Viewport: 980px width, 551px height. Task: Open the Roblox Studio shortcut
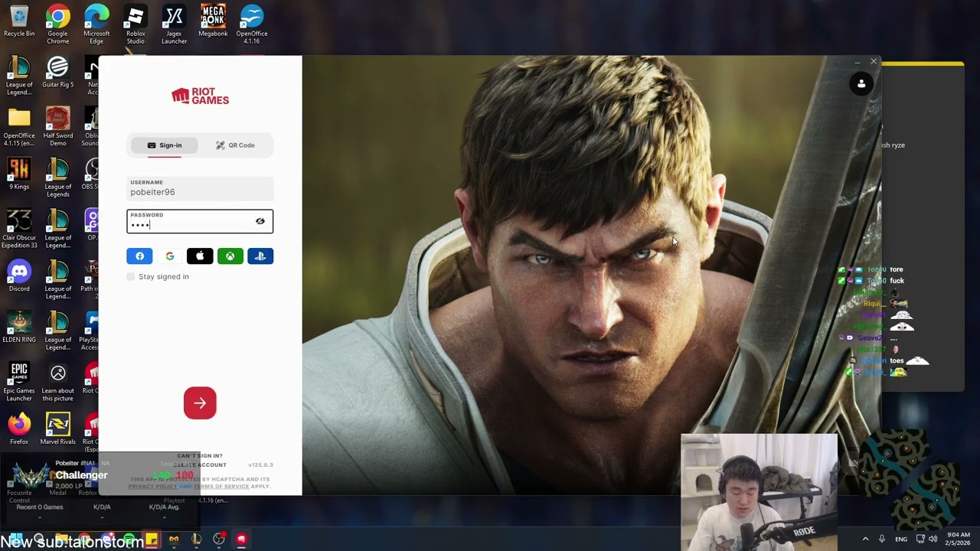136,24
